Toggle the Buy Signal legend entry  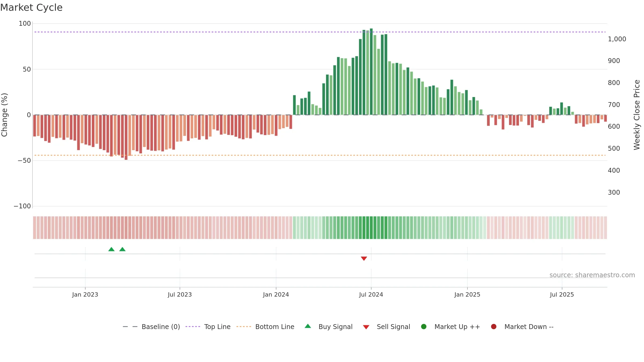coord(329,327)
